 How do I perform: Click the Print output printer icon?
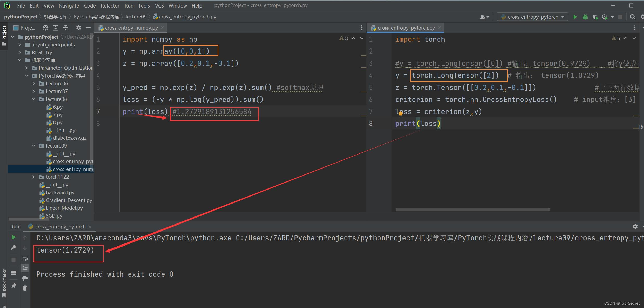point(25,278)
